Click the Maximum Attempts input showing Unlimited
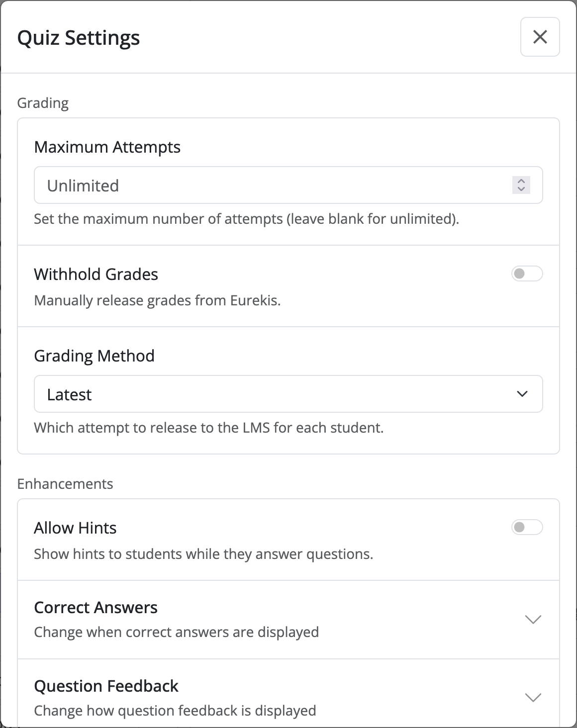Viewport: 577px width, 728px height. point(249,185)
